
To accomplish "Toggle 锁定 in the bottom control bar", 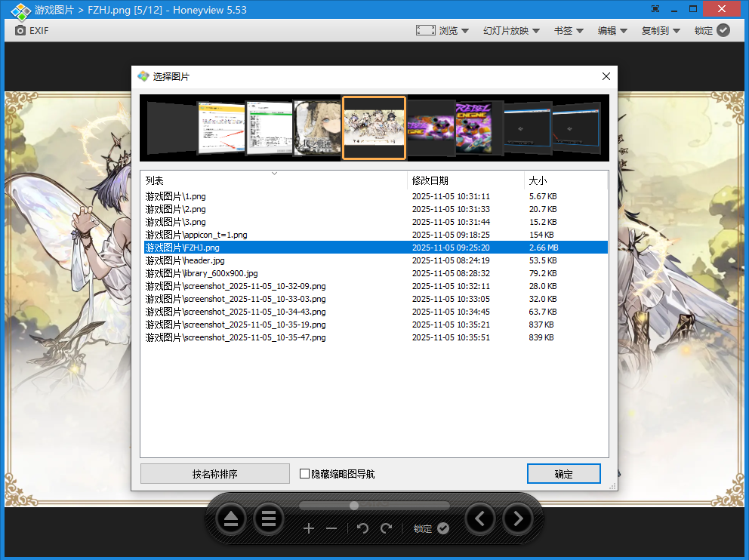I will 431,528.
